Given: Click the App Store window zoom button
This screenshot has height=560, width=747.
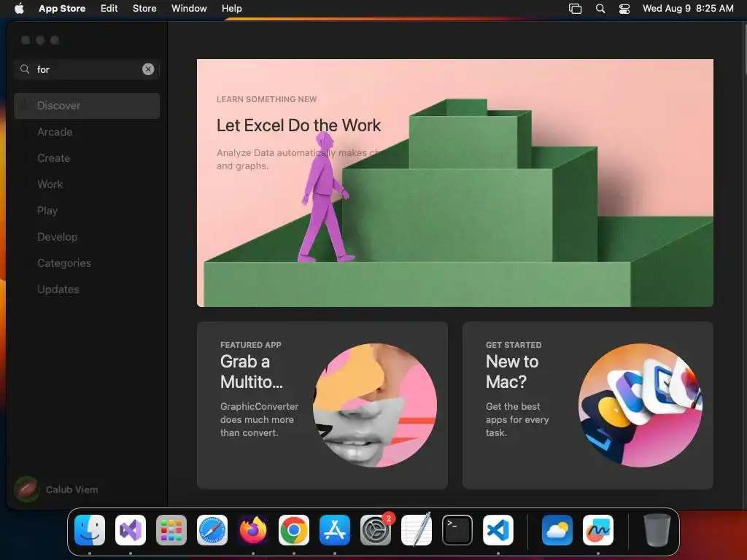Looking at the screenshot, I should 55,40.
